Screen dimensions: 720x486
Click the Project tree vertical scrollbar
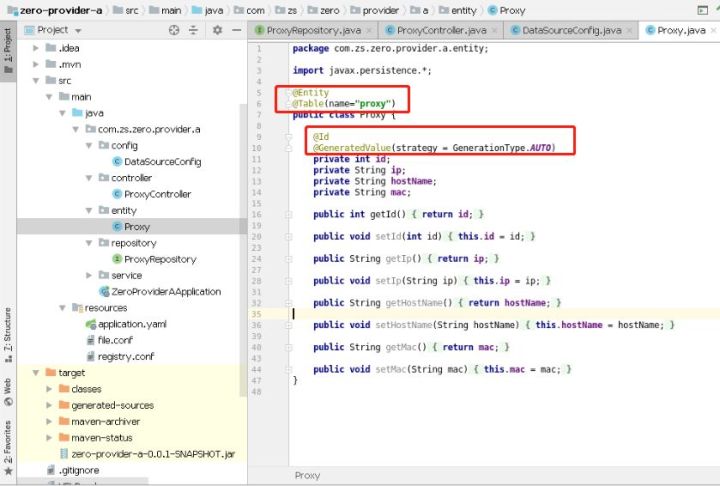(243, 250)
